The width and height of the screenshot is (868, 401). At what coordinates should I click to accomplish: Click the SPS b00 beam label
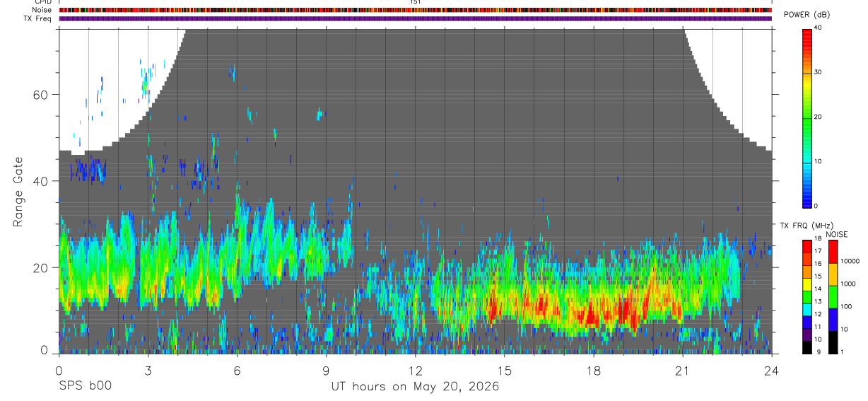(83, 387)
